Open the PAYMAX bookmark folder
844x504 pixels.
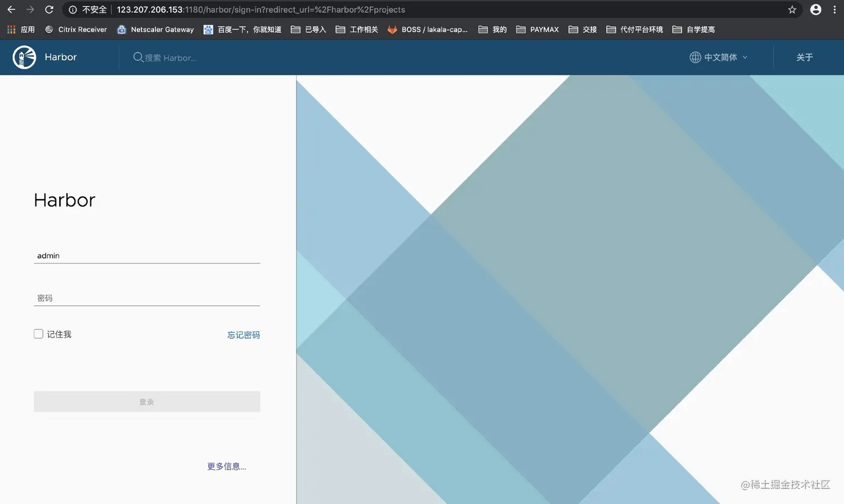point(538,30)
